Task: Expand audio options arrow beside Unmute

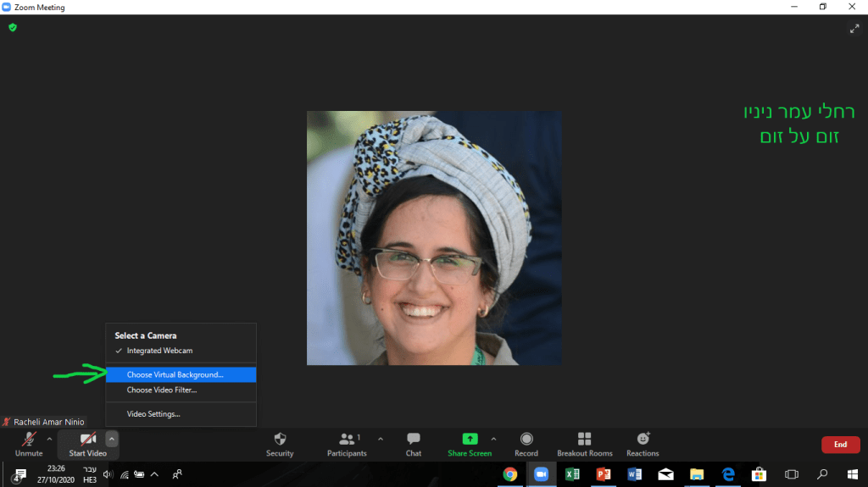Action: (x=49, y=439)
